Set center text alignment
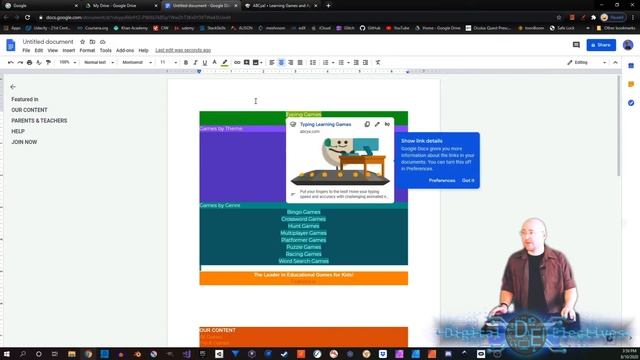The image size is (640, 360). (x=281, y=62)
